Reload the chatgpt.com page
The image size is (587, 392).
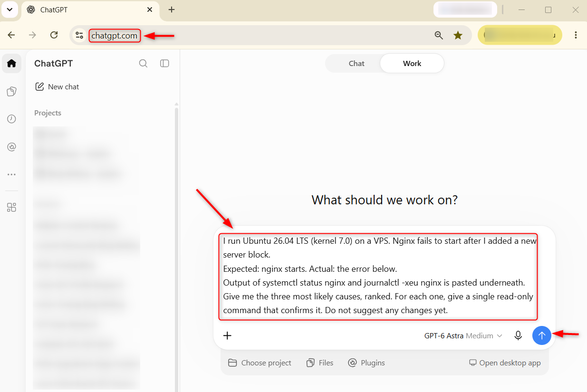54,35
